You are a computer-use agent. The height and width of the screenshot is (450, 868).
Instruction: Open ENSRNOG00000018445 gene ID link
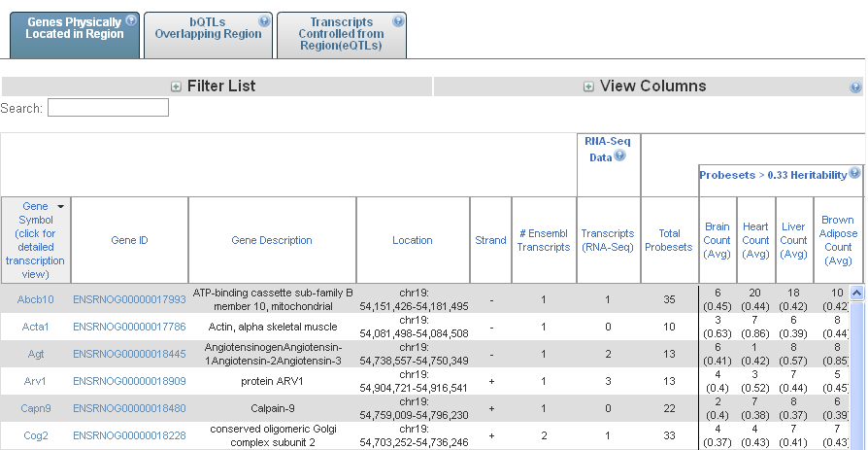pos(129,354)
